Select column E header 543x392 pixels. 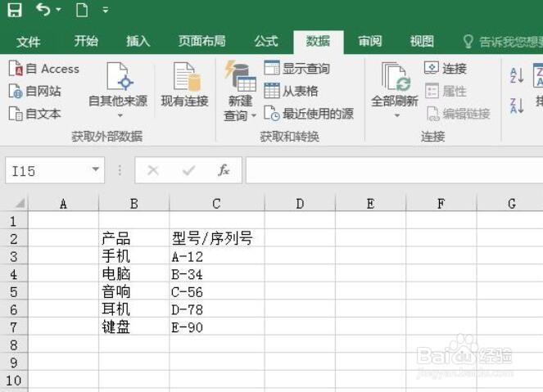(x=370, y=204)
